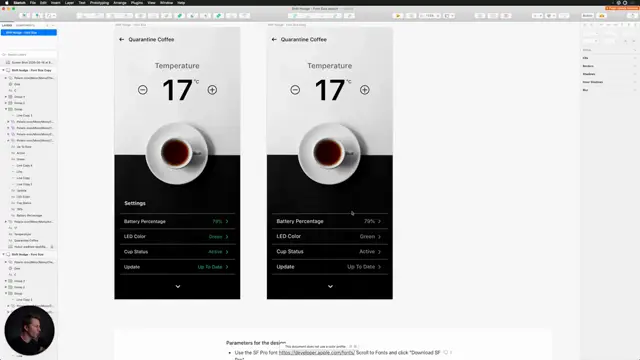Click Cup Status chevron in left artboard
Viewport: 640px width, 360px height.
click(x=227, y=252)
